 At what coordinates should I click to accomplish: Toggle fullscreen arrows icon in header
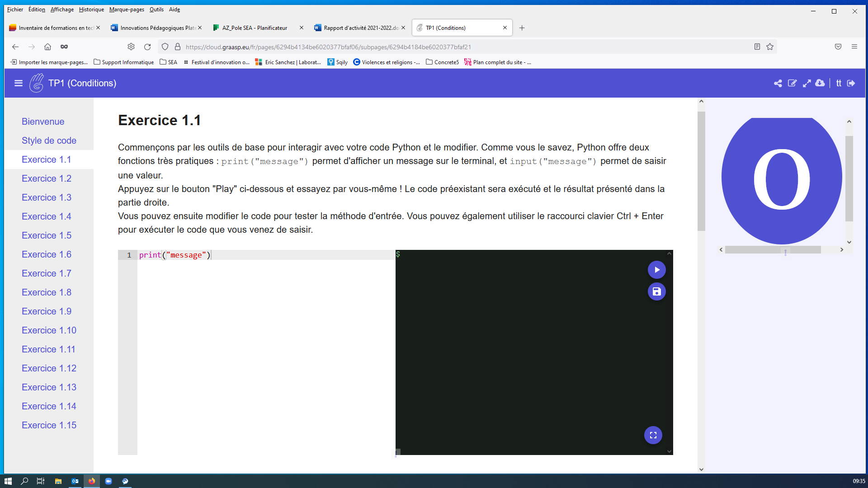pyautogui.click(x=807, y=83)
